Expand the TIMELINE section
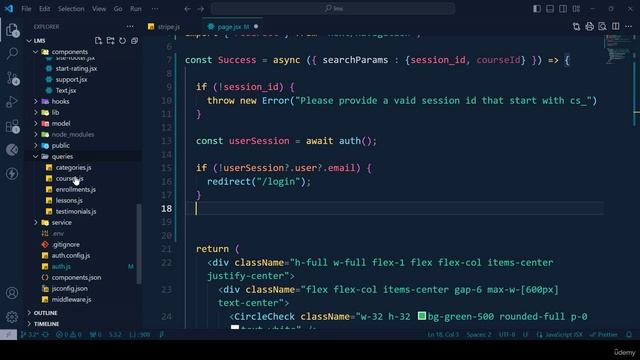The width and height of the screenshot is (640, 360). pos(46,324)
